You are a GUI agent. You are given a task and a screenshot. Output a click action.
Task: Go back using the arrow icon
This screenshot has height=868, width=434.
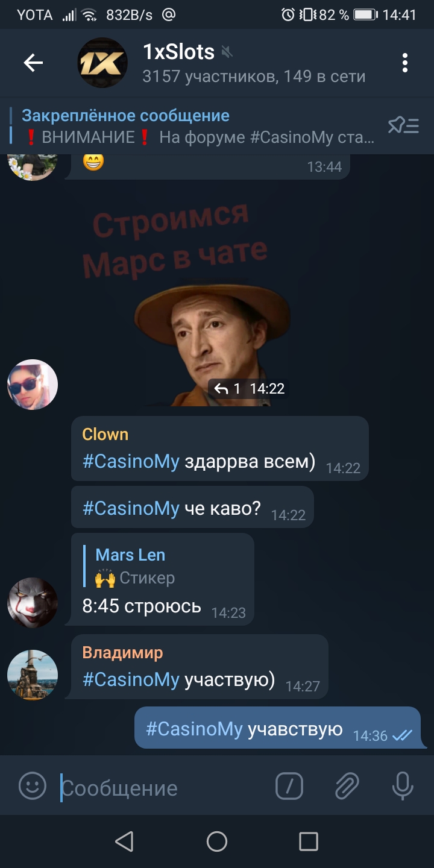(33, 63)
